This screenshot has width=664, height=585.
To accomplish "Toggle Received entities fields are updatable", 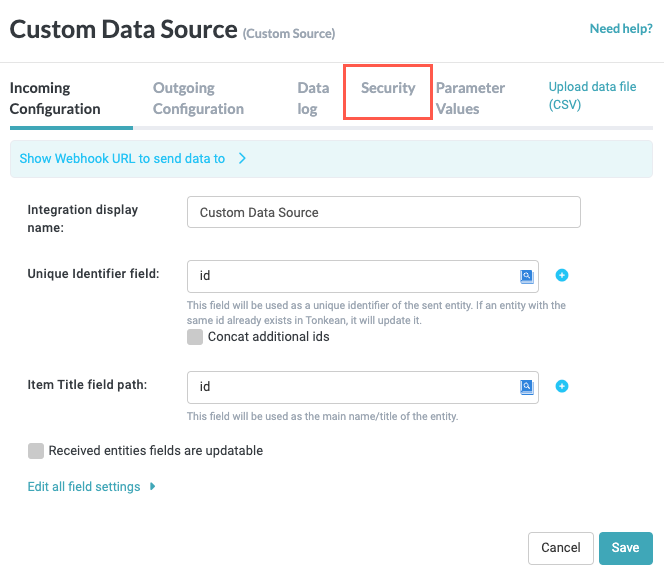I will [37, 451].
